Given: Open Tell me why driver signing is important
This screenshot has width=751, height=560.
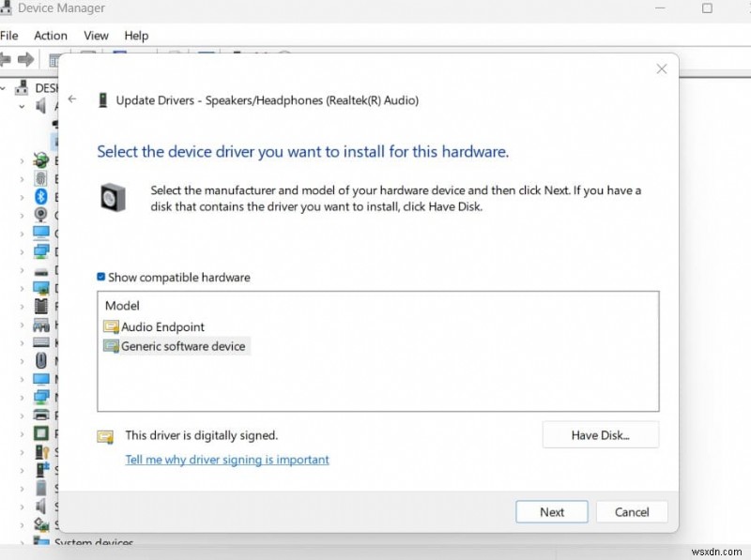Looking at the screenshot, I should click(x=227, y=460).
